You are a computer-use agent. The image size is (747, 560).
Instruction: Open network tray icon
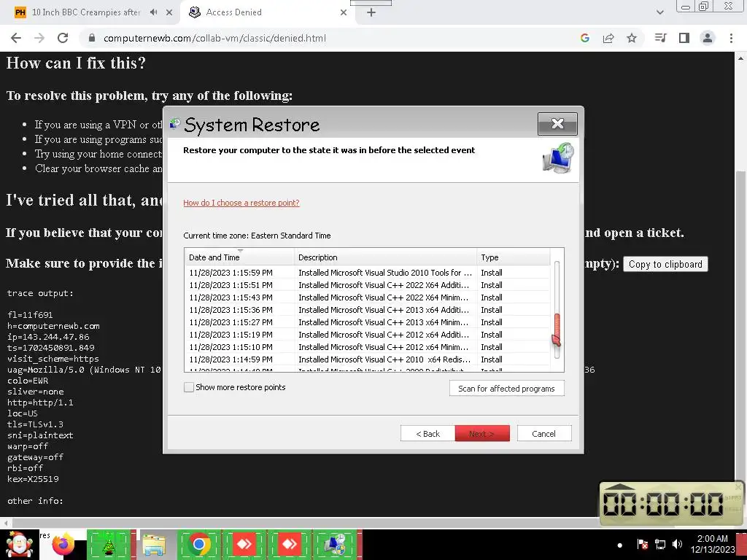pos(660,544)
